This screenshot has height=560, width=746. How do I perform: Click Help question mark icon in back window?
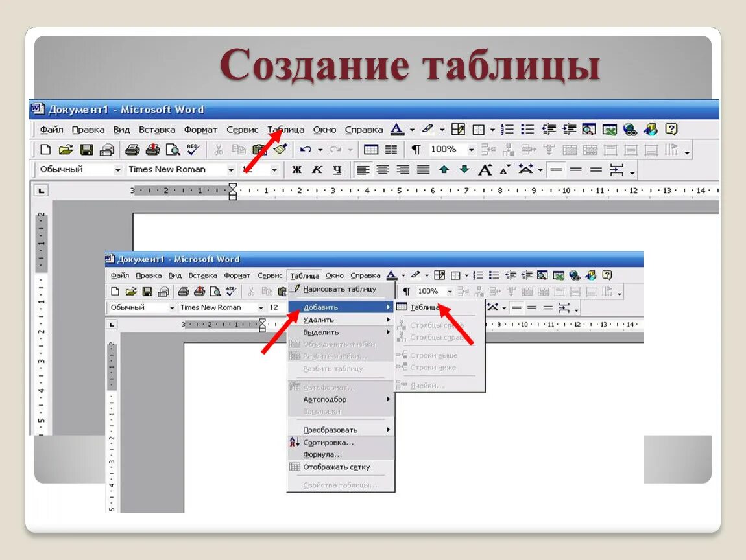click(x=671, y=129)
